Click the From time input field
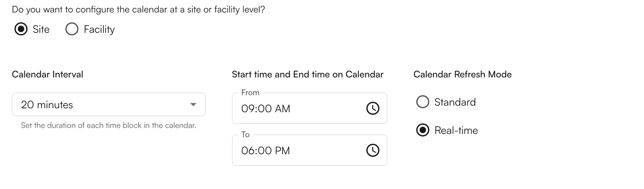644x189 pixels. pos(295,108)
